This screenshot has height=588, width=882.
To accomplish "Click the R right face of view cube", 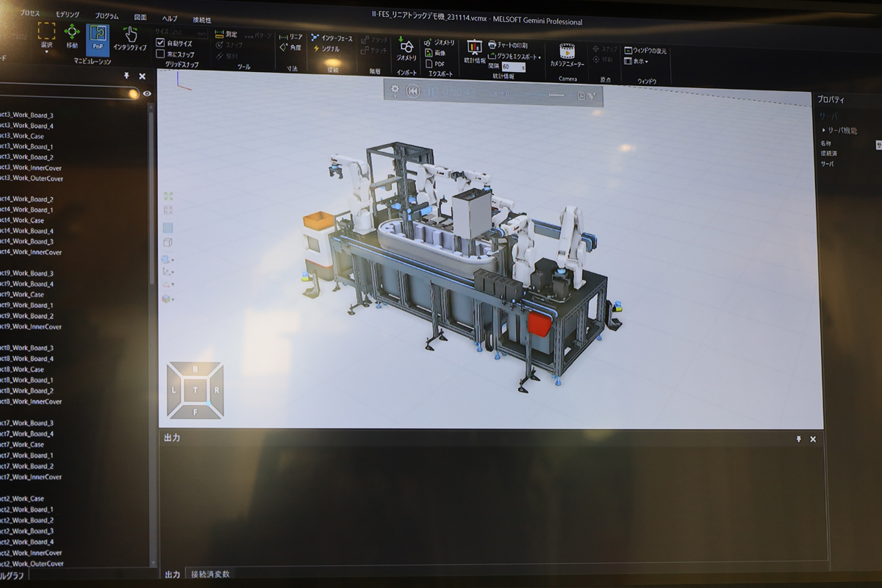I will click(x=217, y=390).
